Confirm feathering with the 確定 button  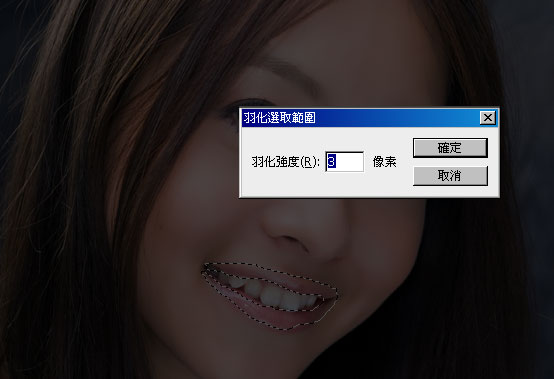point(450,148)
